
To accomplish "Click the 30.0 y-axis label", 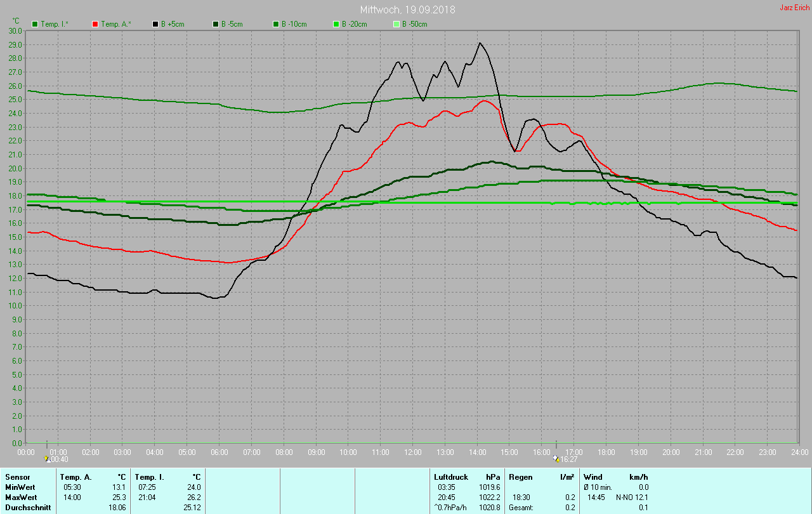I will click(15, 30).
